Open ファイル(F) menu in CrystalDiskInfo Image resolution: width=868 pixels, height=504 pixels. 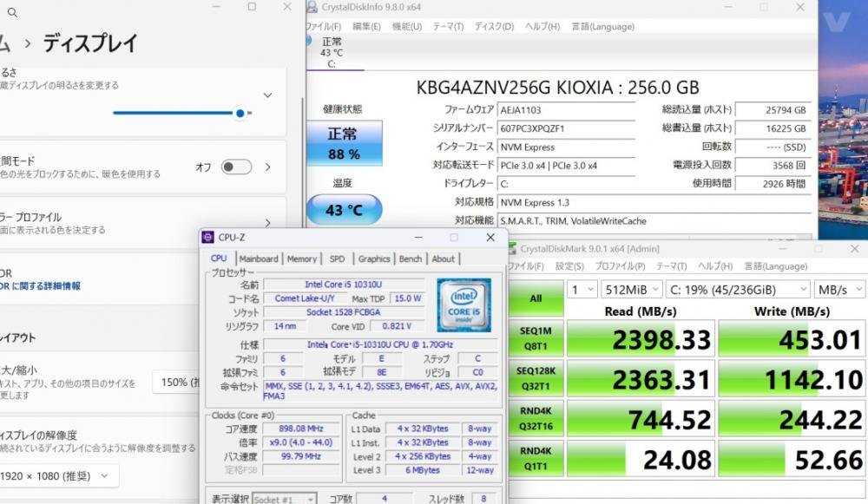click(324, 27)
